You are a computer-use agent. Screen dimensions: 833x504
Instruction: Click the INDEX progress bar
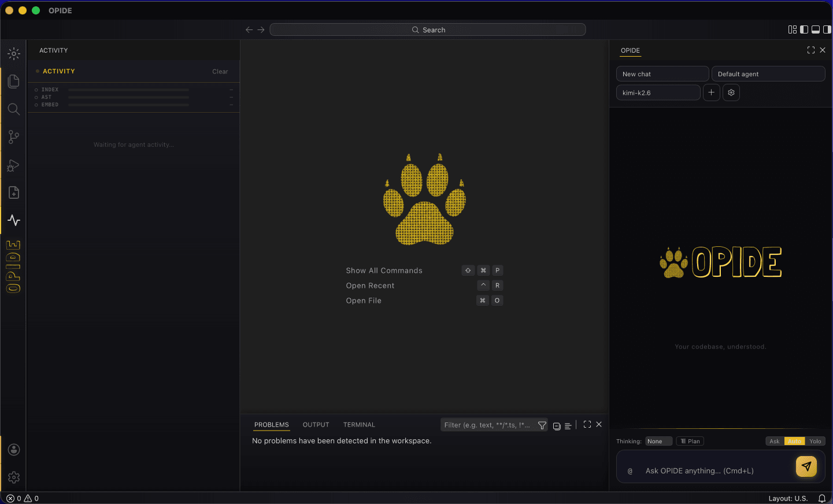pos(128,90)
